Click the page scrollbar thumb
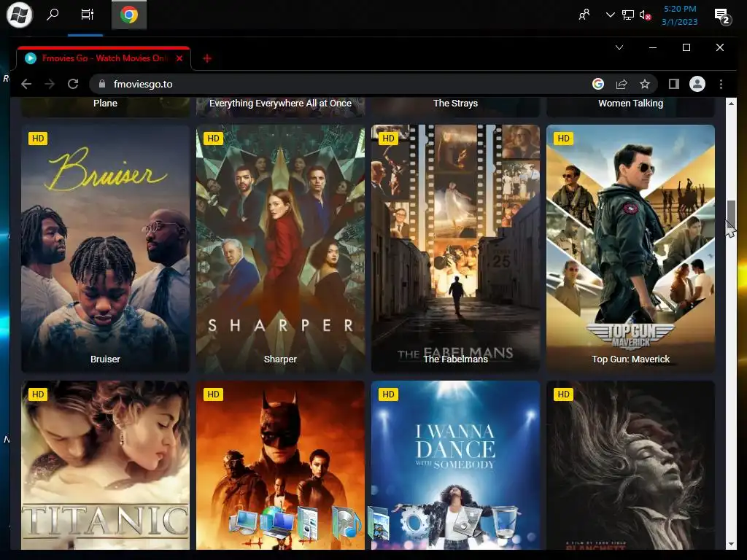This screenshot has height=560, width=747. pyautogui.click(x=731, y=215)
